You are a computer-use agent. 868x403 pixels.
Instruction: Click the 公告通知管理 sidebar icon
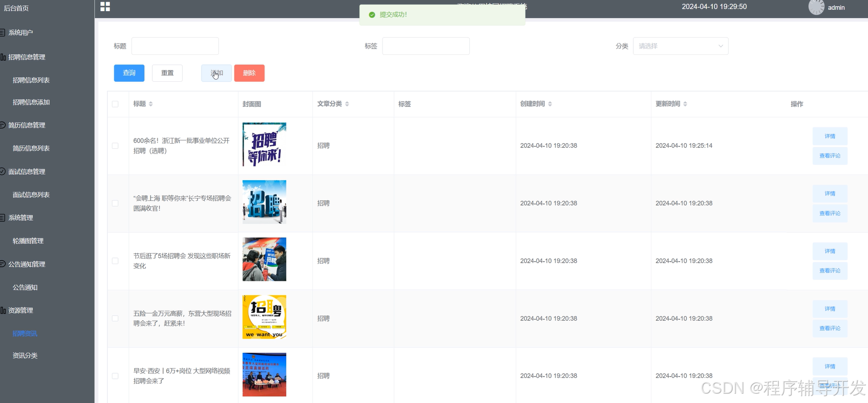tap(3, 264)
